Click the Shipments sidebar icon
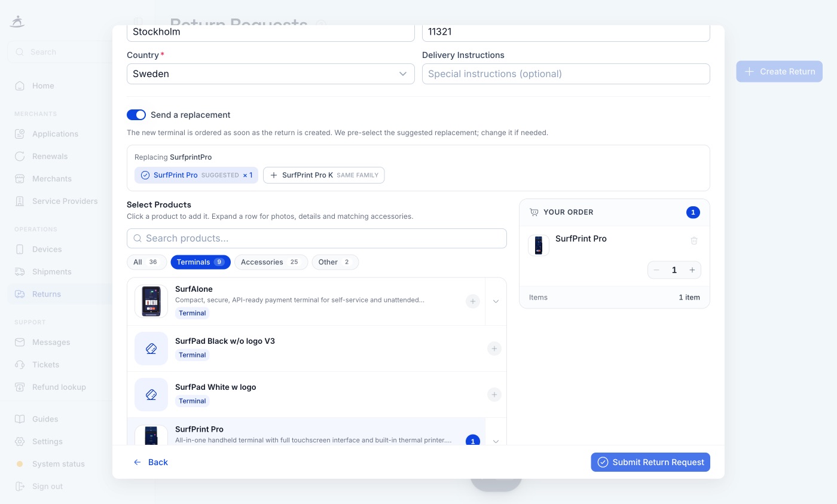 pos(20,271)
